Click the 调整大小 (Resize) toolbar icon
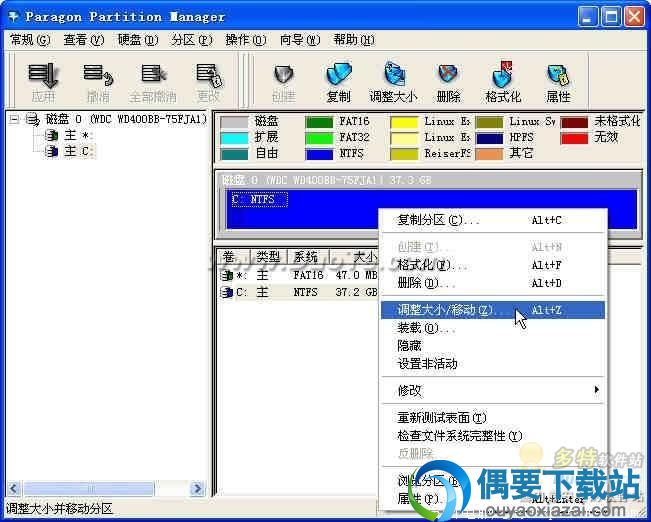Viewport: 651px width, 522px height. 394,75
